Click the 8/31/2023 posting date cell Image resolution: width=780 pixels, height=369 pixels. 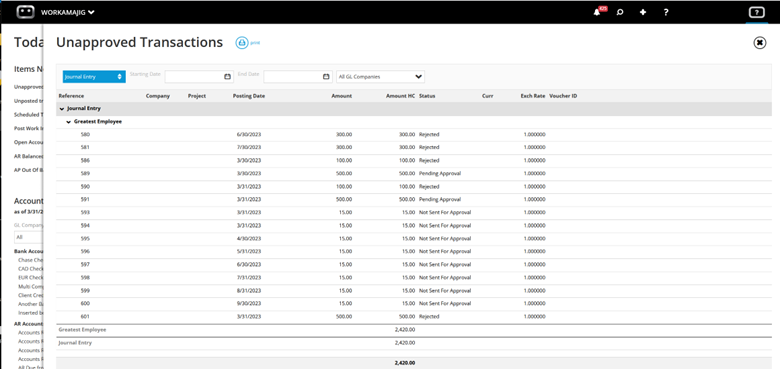(249, 290)
